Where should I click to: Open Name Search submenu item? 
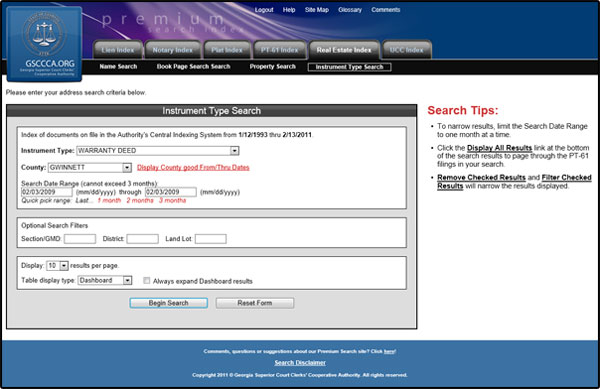(x=118, y=67)
